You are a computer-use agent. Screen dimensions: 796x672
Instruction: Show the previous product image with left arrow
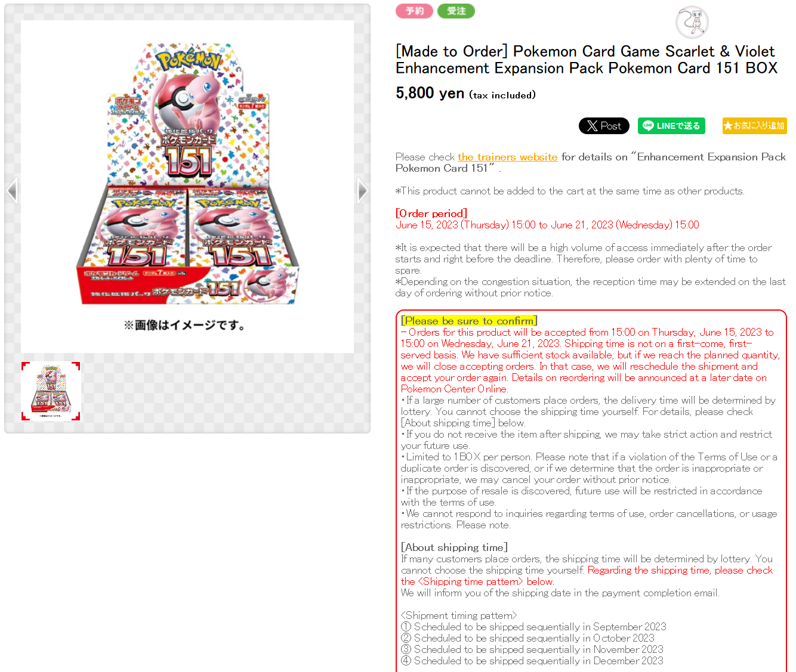[x=12, y=191]
